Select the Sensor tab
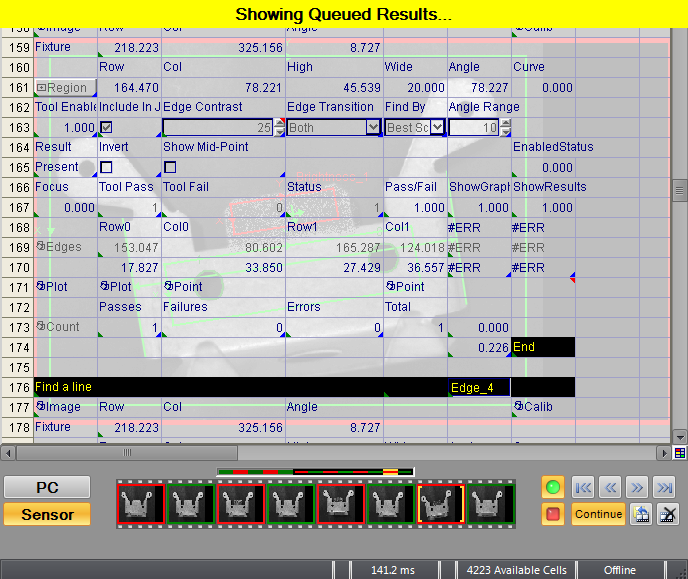Viewport: 688px width, 579px height. (x=47, y=514)
